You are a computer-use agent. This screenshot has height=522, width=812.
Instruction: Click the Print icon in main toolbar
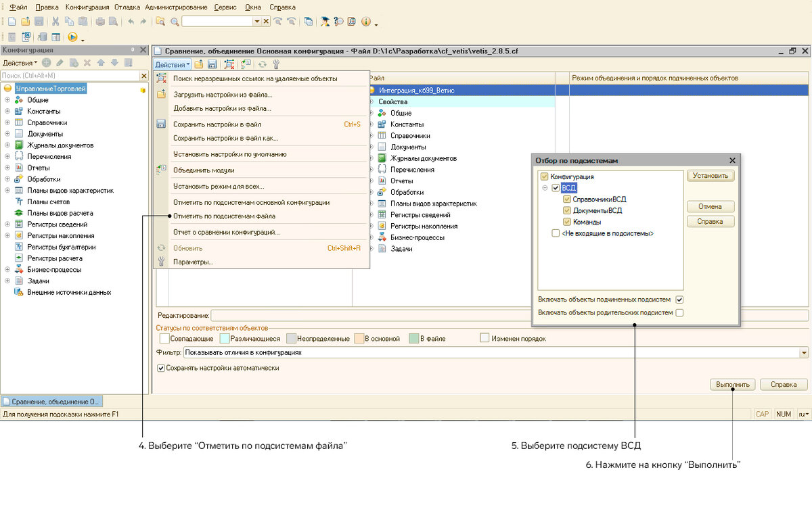[x=100, y=22]
